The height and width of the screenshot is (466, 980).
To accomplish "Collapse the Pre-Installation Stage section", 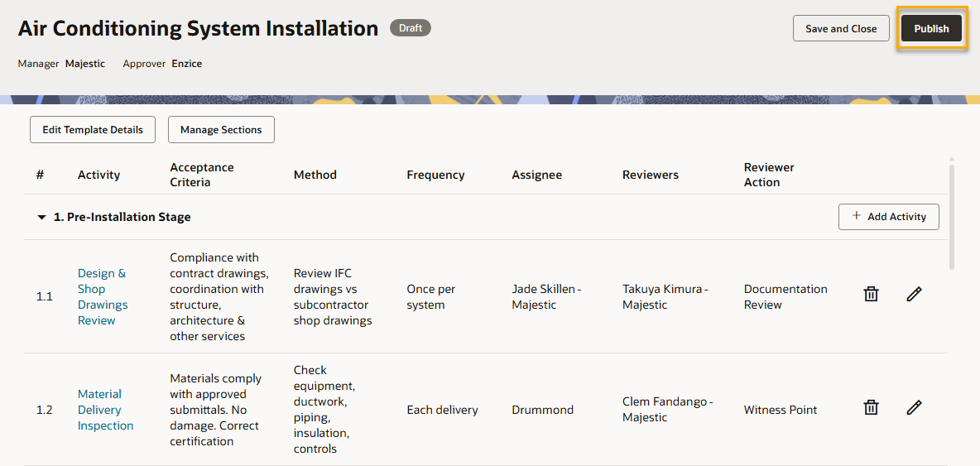I will [x=42, y=218].
